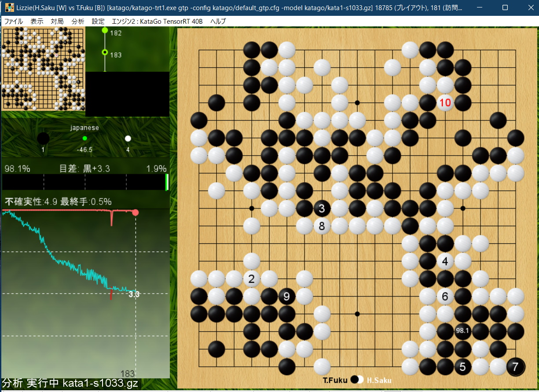Click the black winrate bar
Screen dimensions: 539x392
[x=84, y=182]
